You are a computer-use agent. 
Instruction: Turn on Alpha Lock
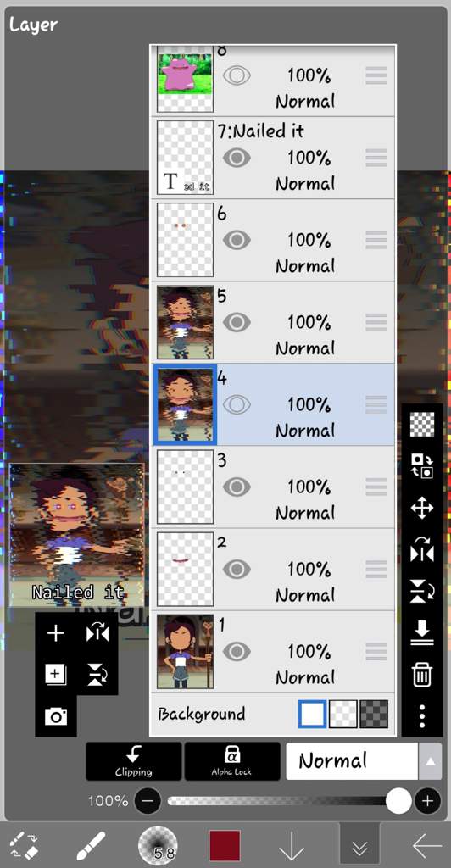pos(232,761)
